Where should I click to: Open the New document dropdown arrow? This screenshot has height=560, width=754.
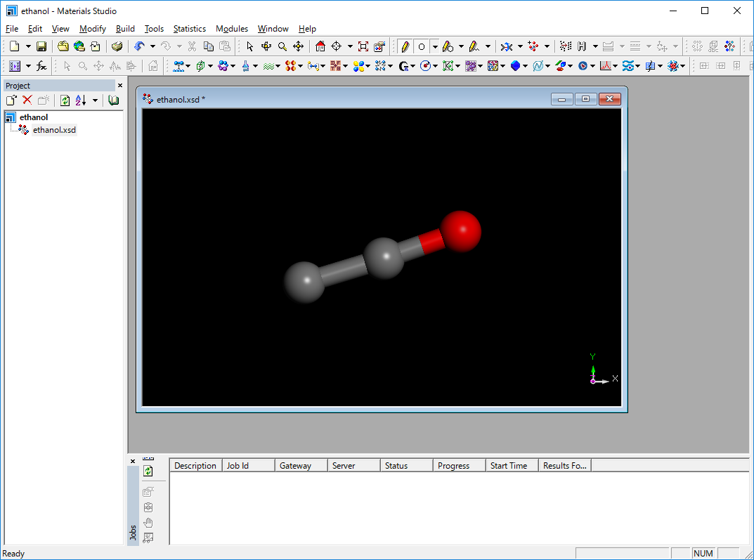tap(28, 46)
